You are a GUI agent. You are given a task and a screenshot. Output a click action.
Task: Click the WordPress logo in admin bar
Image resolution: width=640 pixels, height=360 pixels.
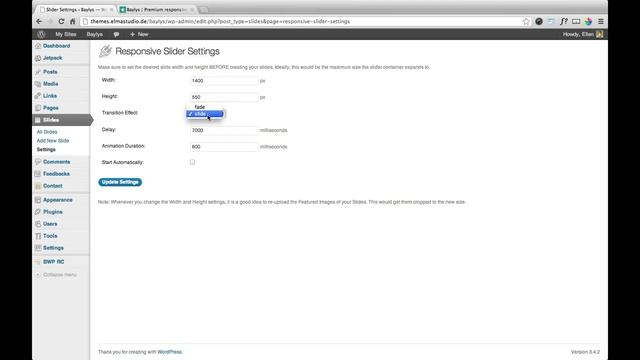(x=41, y=34)
